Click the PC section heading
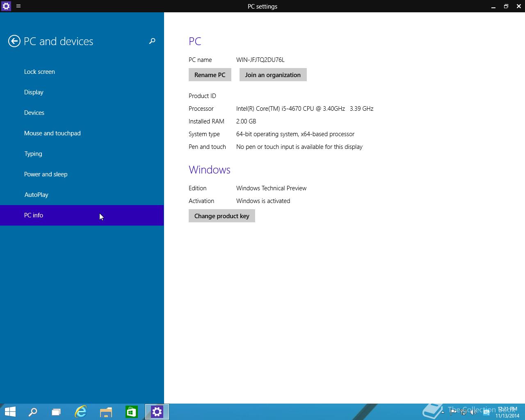Screen dimensions: 525x420 (195, 41)
